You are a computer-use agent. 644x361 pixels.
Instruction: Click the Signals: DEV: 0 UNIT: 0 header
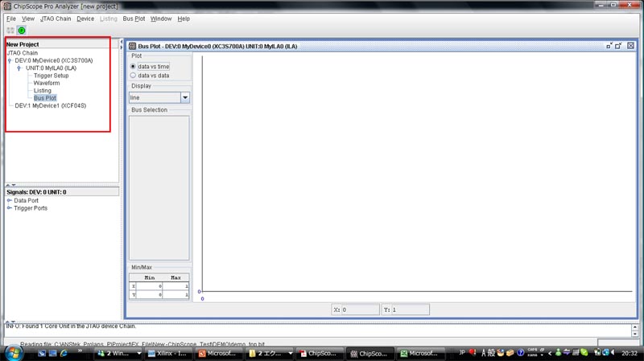click(x=62, y=192)
